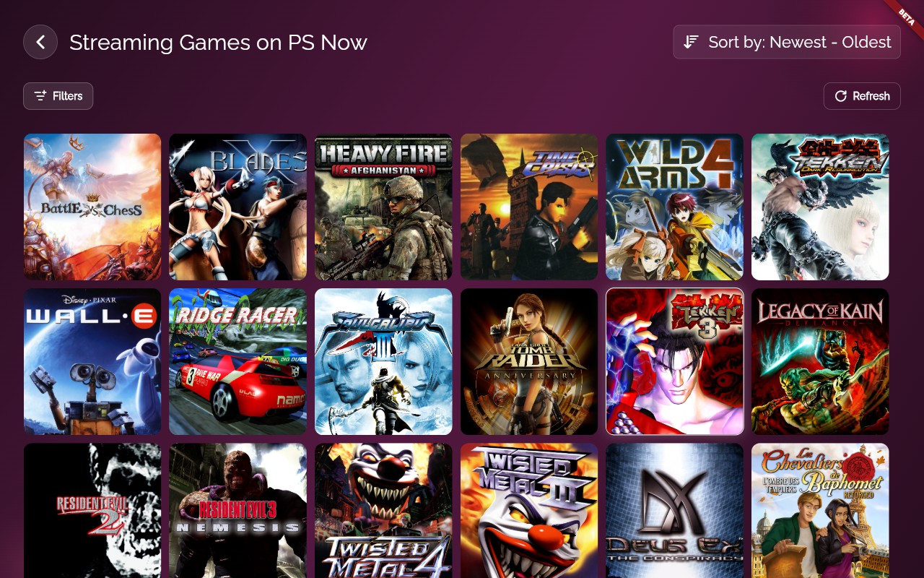924x578 pixels.
Task: Select Resident Evil 2 cover
Action: [x=92, y=511]
